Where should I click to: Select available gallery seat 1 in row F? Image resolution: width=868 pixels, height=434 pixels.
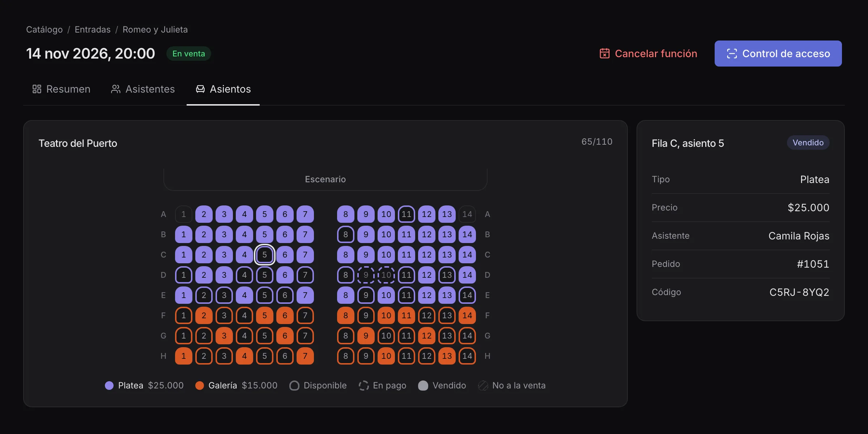coord(184,315)
